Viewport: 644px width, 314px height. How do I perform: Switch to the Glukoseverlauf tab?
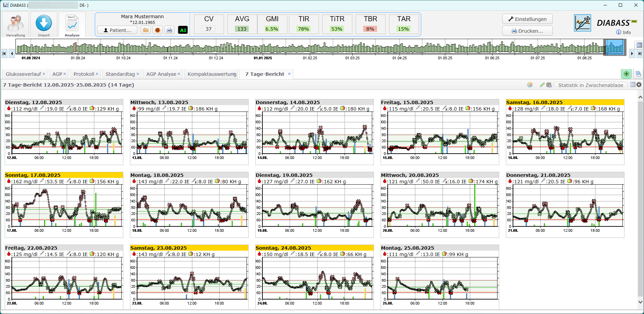(x=23, y=74)
